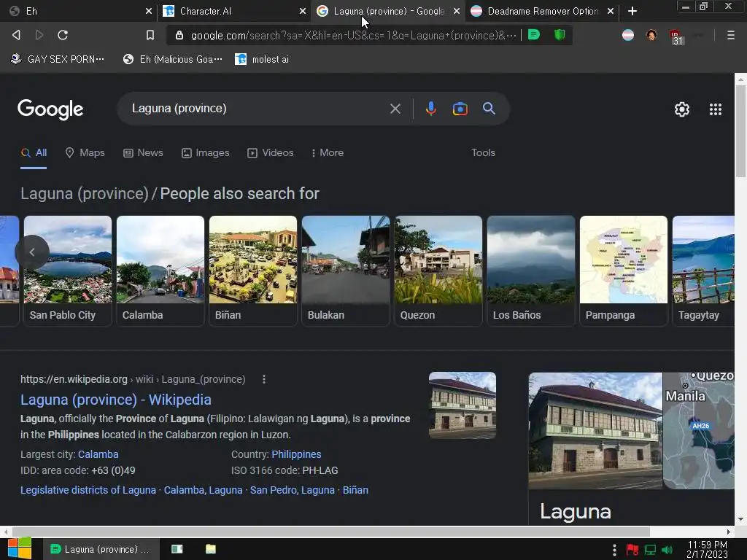Open red flag tray notification icon
The height and width of the screenshot is (560, 747).
click(x=632, y=550)
